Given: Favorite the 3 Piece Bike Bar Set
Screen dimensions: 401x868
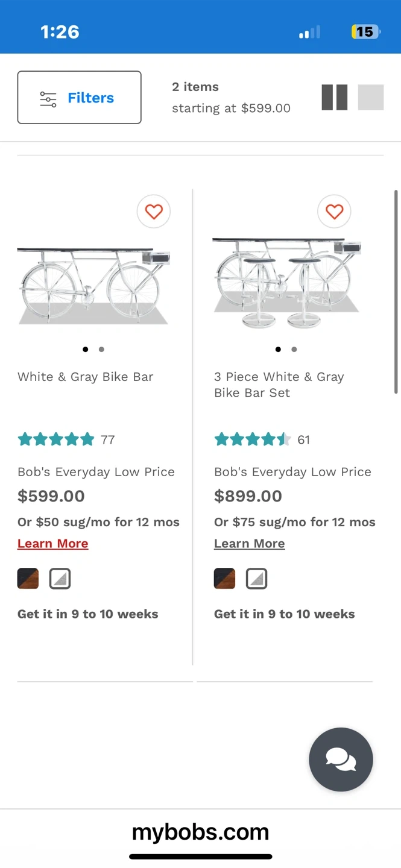Looking at the screenshot, I should pos(334,212).
